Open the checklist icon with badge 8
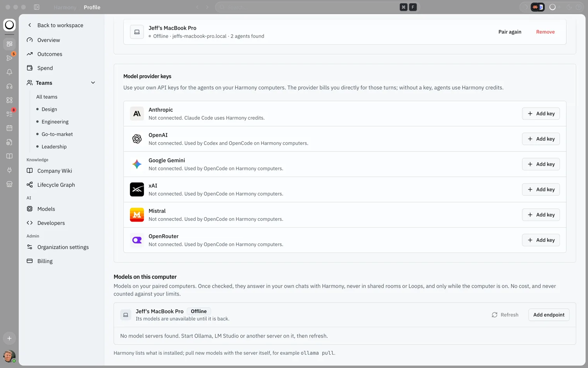The width and height of the screenshot is (588, 368). click(x=9, y=114)
